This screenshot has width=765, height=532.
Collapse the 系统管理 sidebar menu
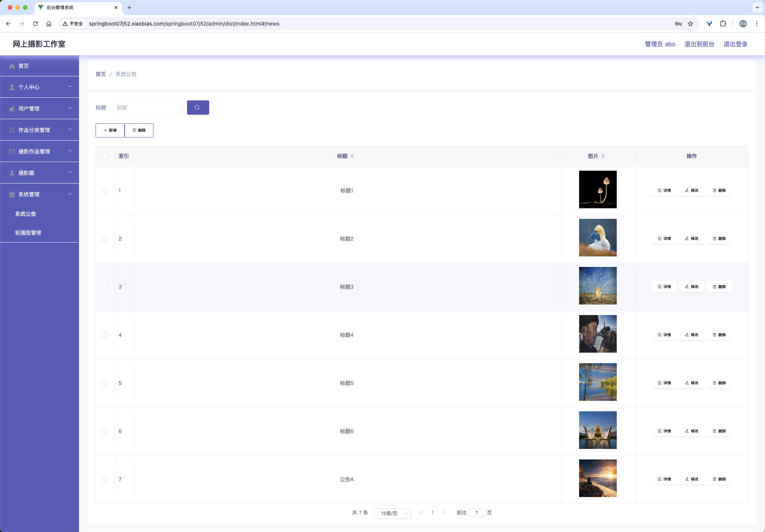click(40, 194)
